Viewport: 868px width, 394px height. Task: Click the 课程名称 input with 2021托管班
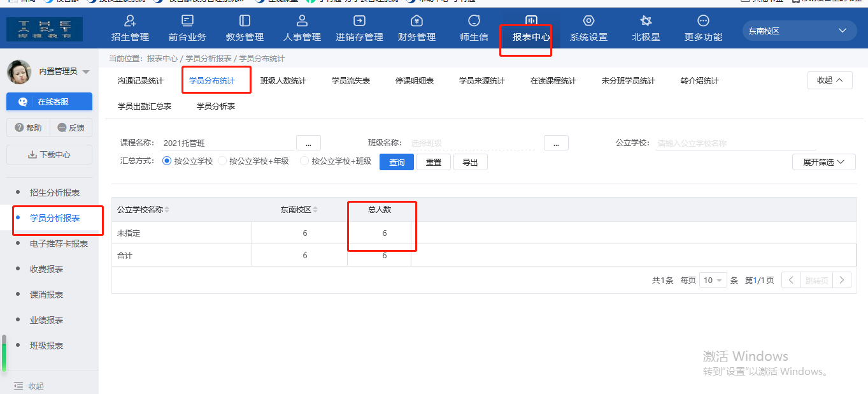227,143
